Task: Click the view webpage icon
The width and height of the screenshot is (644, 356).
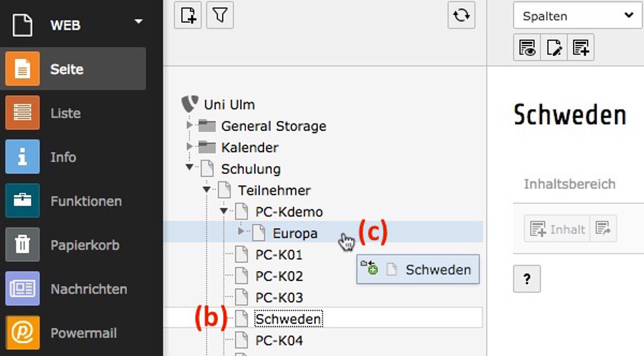Action: (527, 47)
